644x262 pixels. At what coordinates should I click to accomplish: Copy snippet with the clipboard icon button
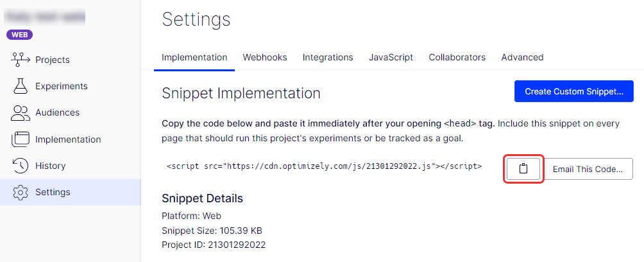[523, 169]
